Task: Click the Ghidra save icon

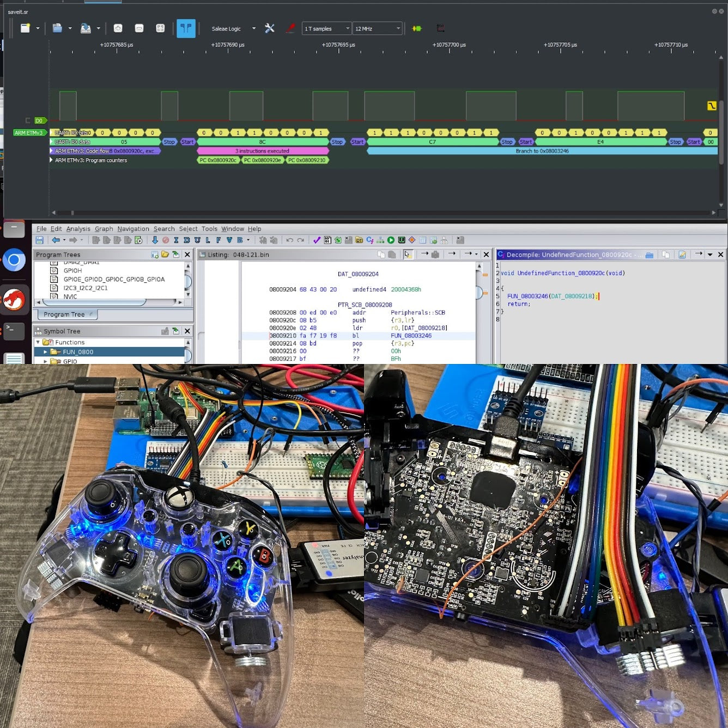Action: [40, 240]
